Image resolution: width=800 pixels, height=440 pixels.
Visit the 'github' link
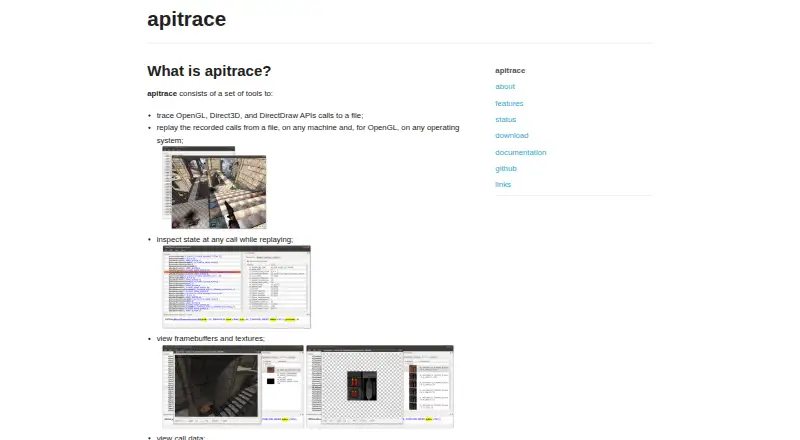click(506, 168)
